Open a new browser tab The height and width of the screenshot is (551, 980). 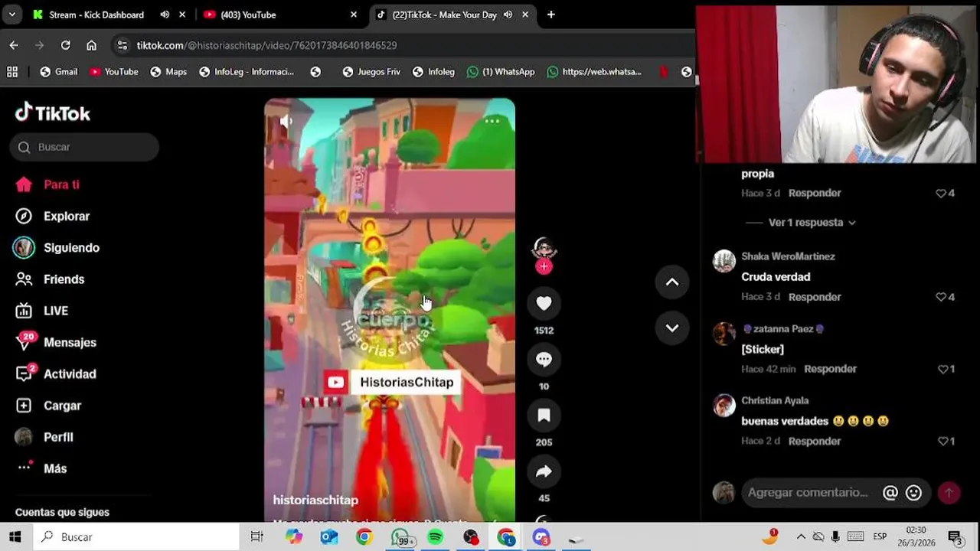coord(550,15)
